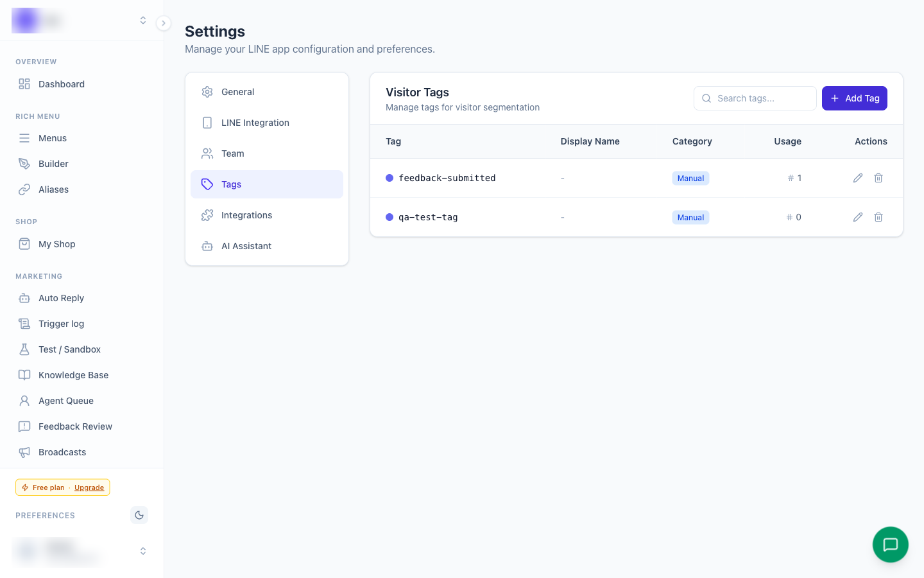Image resolution: width=924 pixels, height=578 pixels.
Task: Click the Dashboard grid icon
Action: coord(24,84)
